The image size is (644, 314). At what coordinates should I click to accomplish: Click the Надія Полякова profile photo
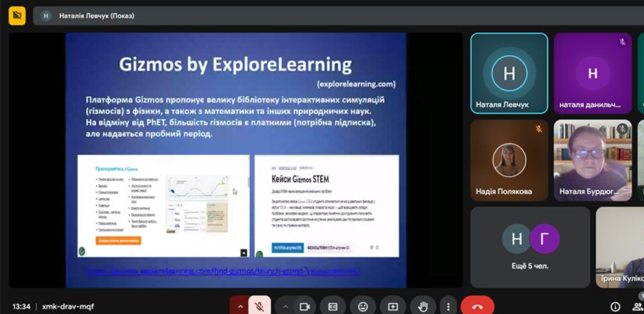(509, 161)
